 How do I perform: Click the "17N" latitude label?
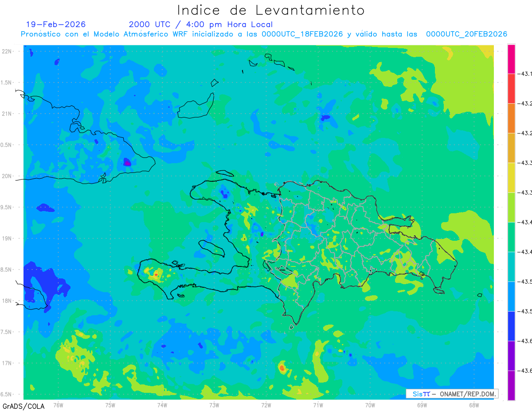point(7,364)
